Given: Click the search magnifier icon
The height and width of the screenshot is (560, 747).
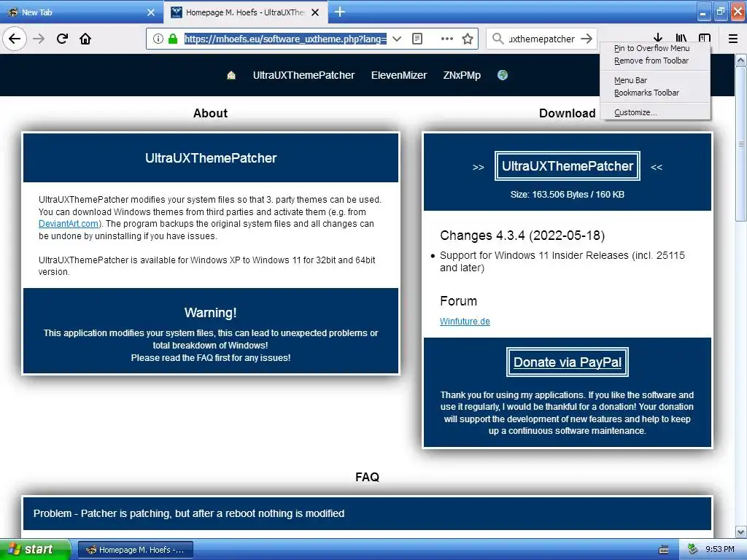Looking at the screenshot, I should pyautogui.click(x=498, y=39).
